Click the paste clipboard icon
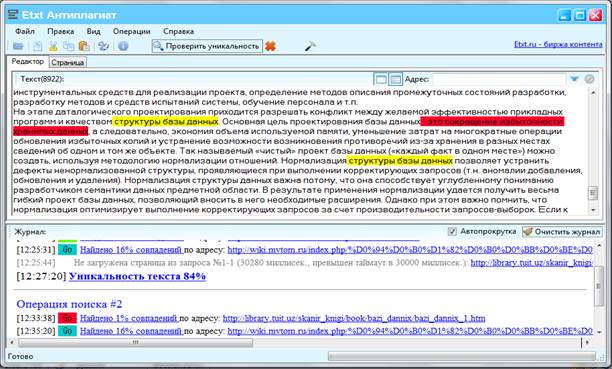 click(x=84, y=46)
